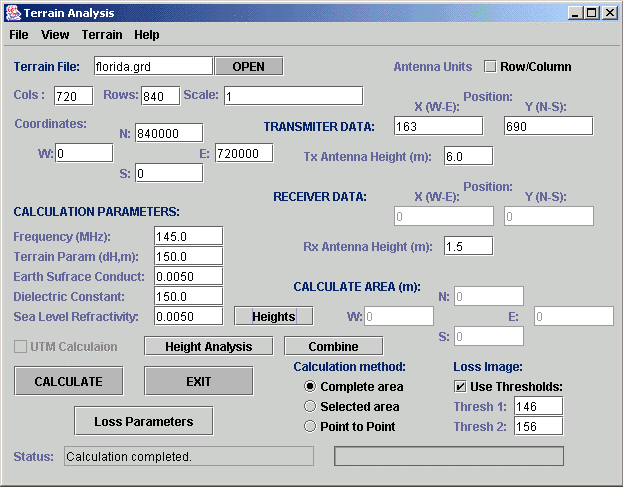Open the View menu

point(55,35)
